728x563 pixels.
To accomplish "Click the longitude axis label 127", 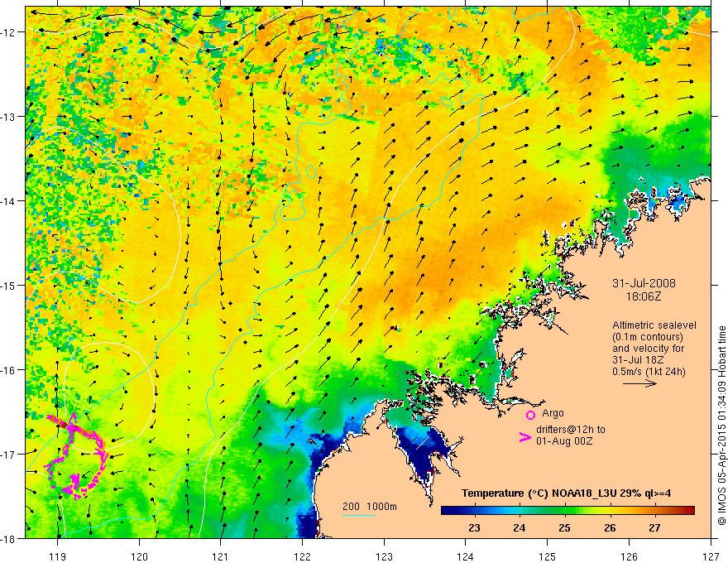I will tap(711, 556).
